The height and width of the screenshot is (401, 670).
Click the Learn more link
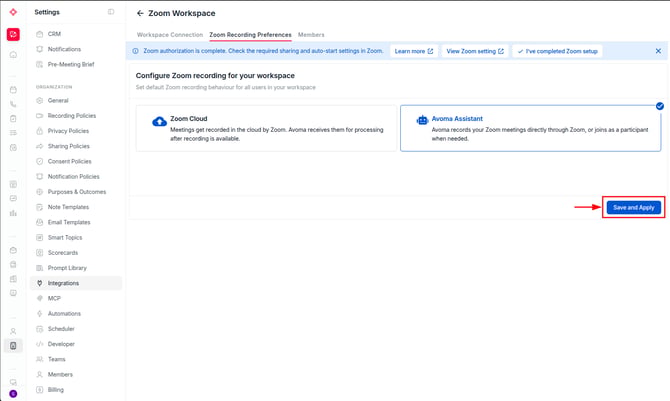pos(414,51)
